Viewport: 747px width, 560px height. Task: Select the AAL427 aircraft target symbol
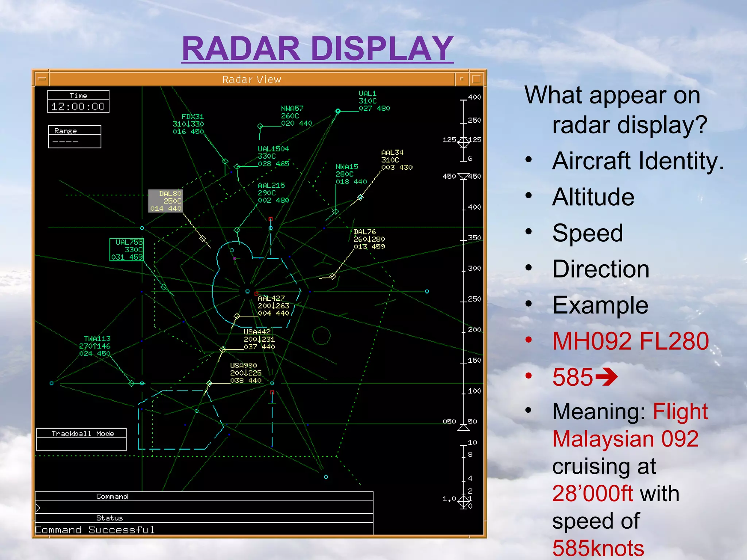237,316
